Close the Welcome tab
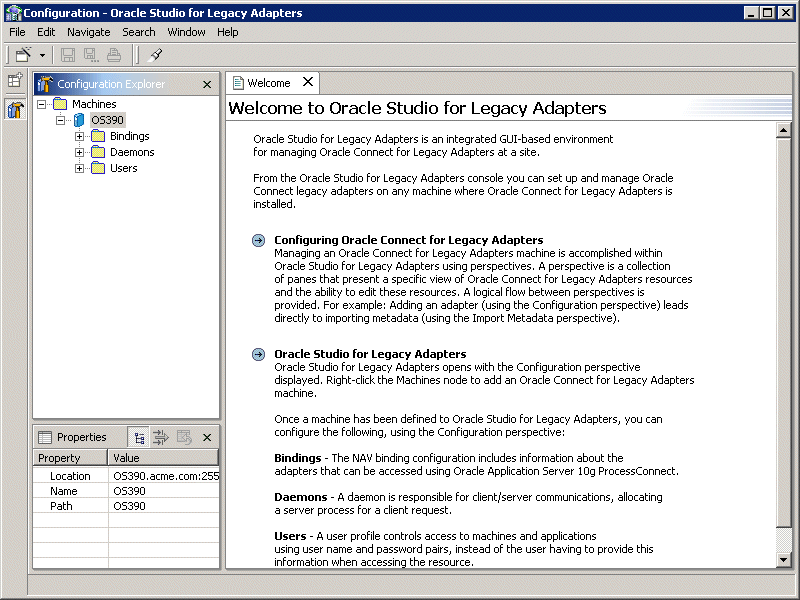Image resolution: width=800 pixels, height=600 pixels. pos(308,82)
